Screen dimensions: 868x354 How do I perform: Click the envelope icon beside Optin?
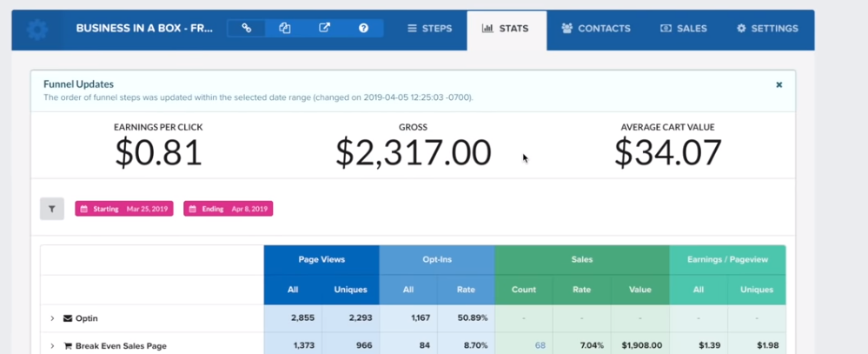tap(68, 318)
